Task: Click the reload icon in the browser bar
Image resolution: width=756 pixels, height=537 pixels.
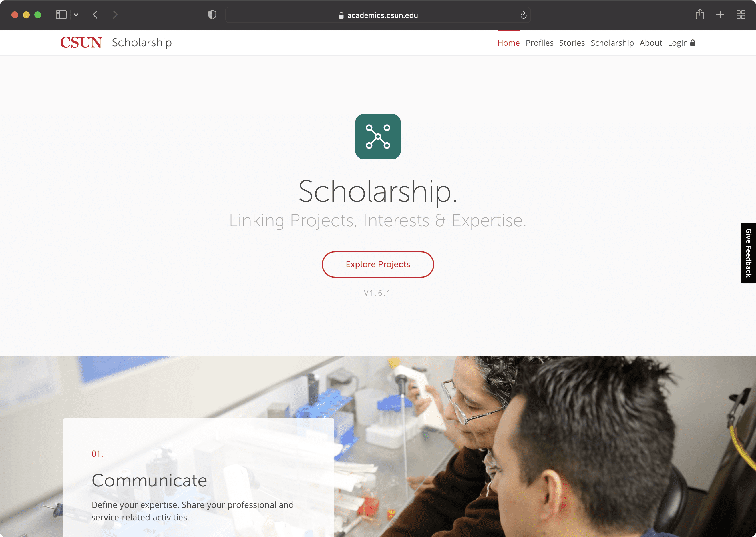Action: click(523, 15)
